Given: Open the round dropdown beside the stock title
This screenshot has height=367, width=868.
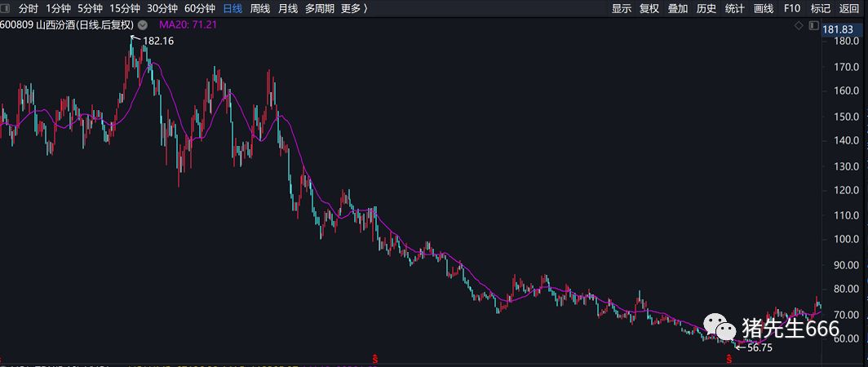Looking at the screenshot, I should [x=143, y=25].
